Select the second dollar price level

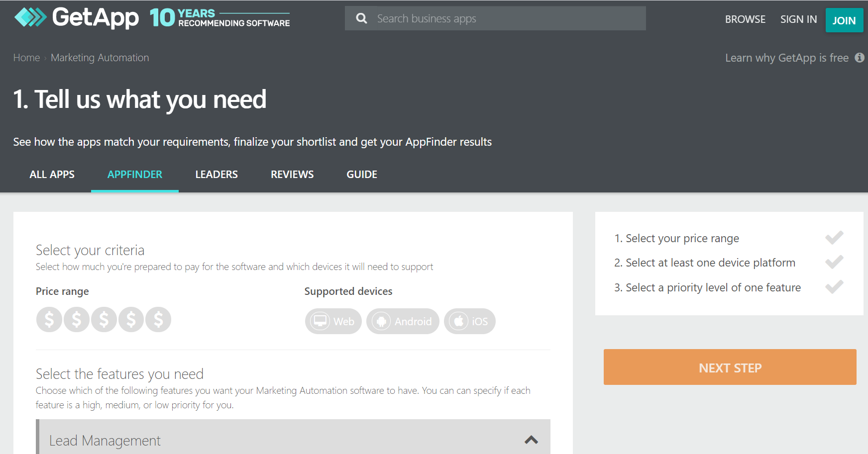tap(77, 319)
